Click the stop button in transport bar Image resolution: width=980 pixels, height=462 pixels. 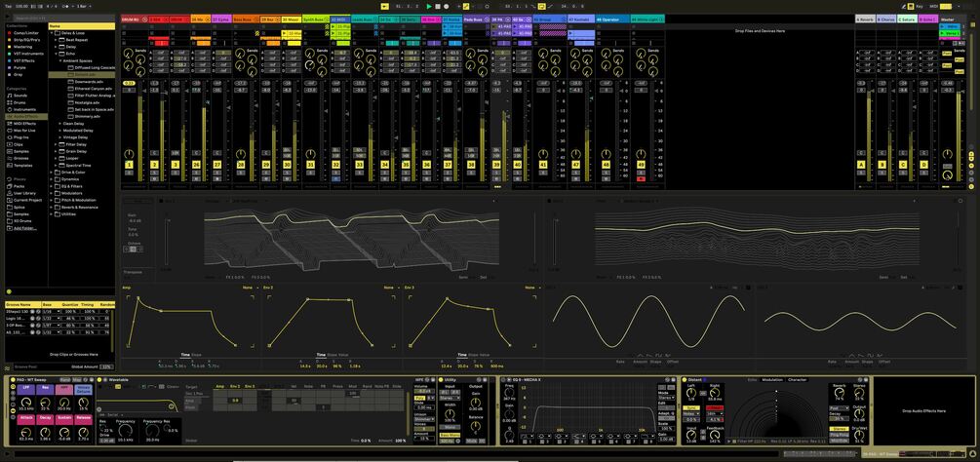pyautogui.click(x=438, y=6)
